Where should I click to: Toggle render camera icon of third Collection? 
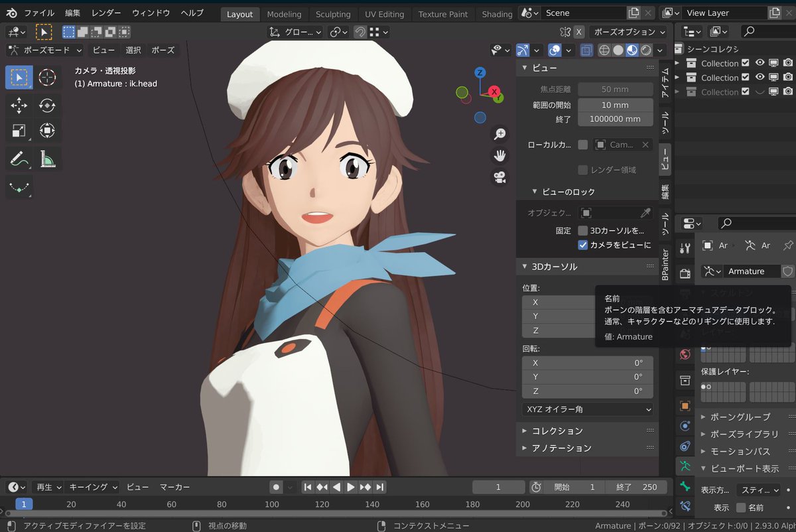pos(787,92)
